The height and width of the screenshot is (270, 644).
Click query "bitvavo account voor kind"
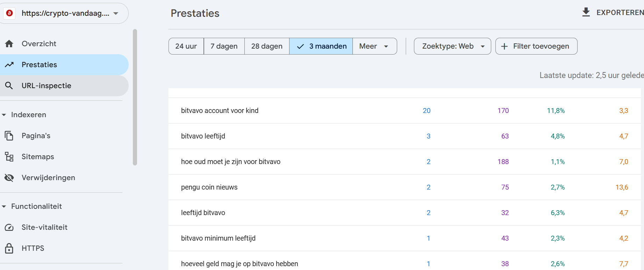[x=220, y=111]
